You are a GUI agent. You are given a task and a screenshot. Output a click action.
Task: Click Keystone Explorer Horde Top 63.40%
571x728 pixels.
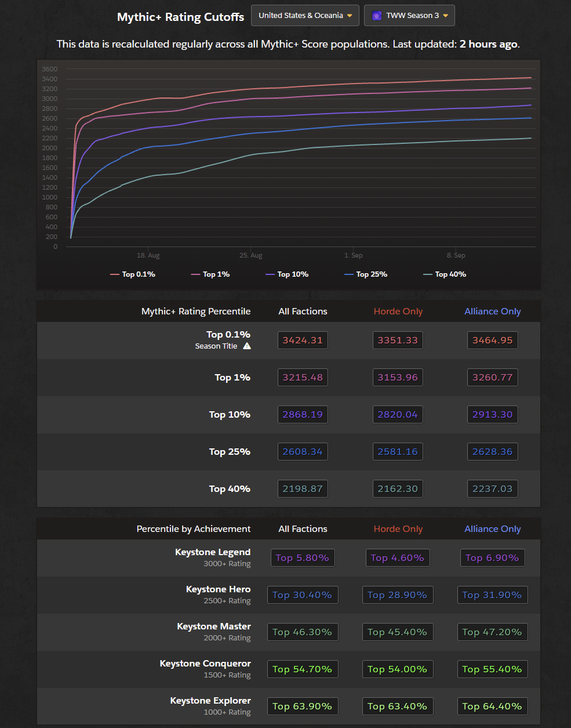pos(398,707)
